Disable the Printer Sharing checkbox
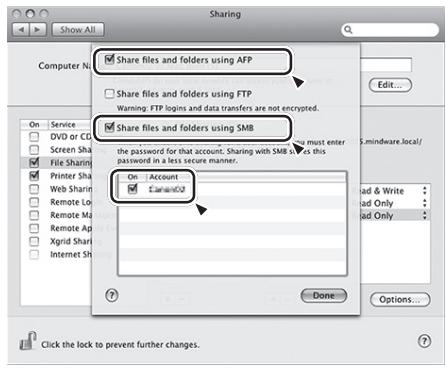This screenshot has width=446, height=368. click(x=34, y=175)
